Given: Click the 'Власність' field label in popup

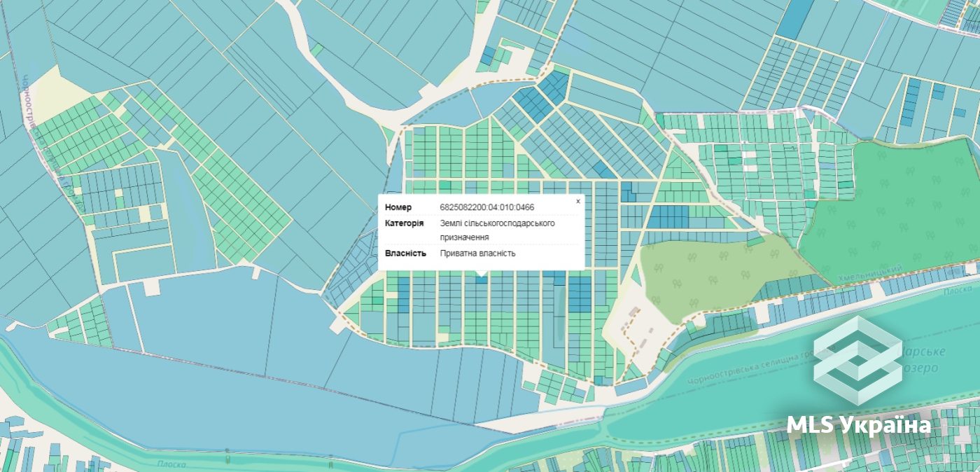Looking at the screenshot, I should [405, 253].
